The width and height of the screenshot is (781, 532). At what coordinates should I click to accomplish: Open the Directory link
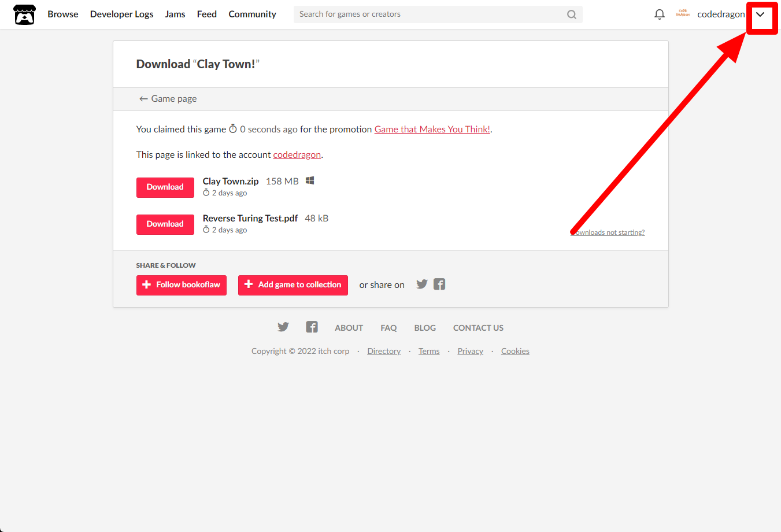pos(384,351)
